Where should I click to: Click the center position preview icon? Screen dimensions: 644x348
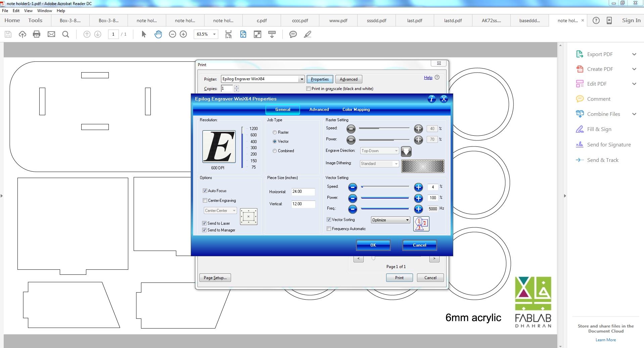coord(249,217)
